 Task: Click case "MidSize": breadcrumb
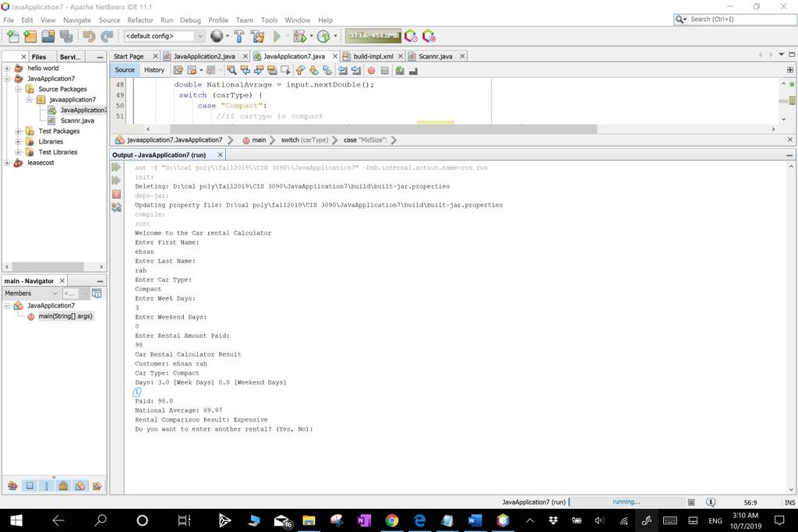(x=365, y=140)
